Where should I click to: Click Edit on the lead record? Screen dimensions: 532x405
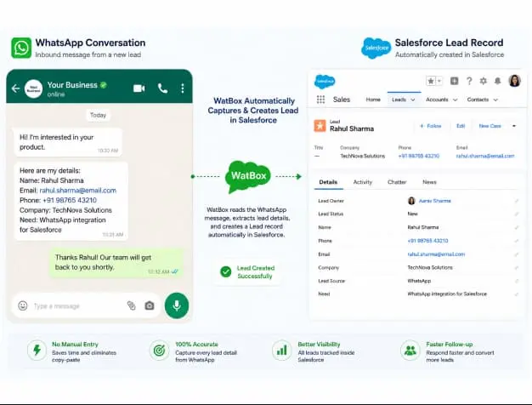pyautogui.click(x=461, y=126)
